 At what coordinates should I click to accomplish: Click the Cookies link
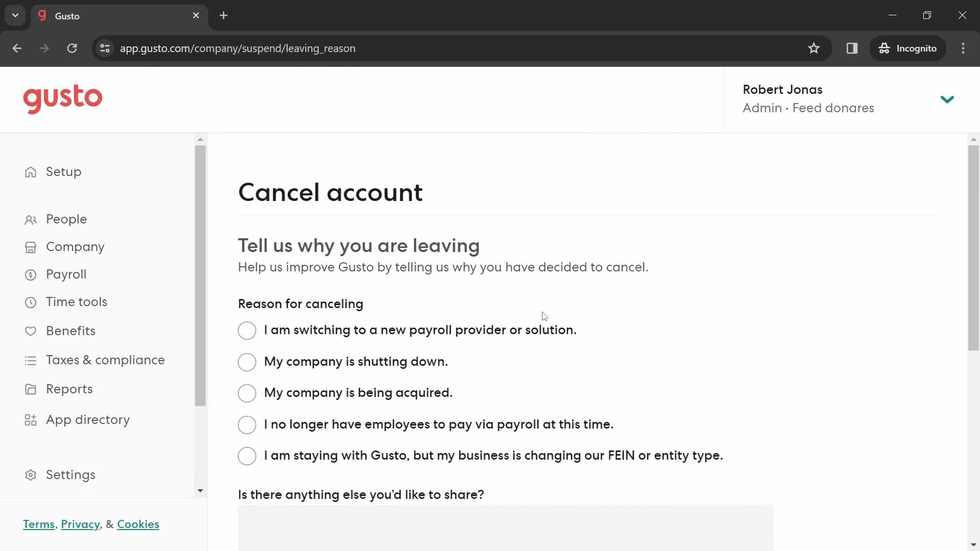click(139, 525)
